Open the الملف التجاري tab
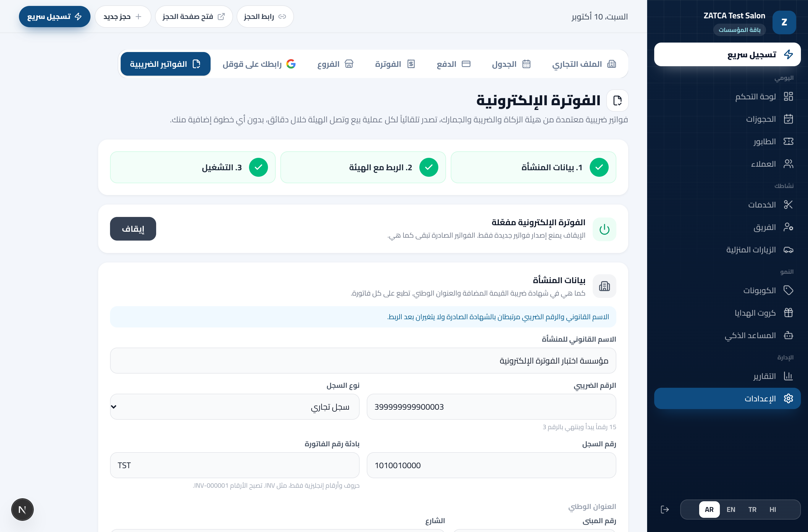The image size is (808, 532). point(584,64)
